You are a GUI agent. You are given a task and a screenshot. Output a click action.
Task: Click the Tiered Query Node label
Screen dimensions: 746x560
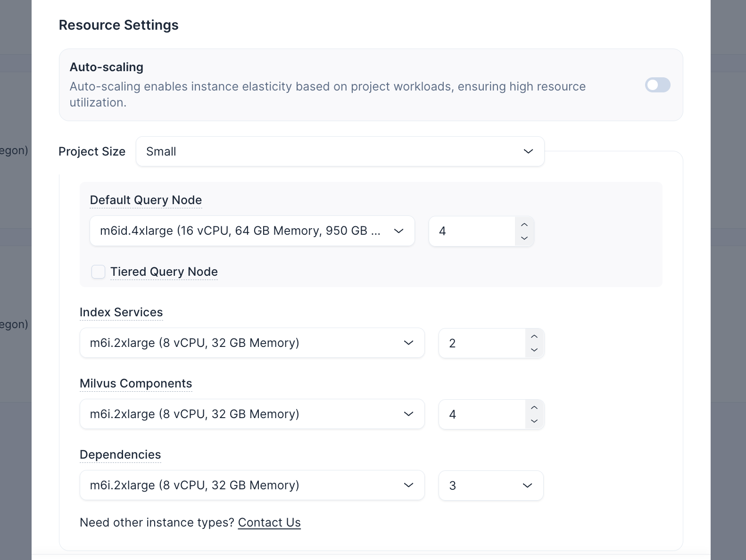[x=164, y=272]
